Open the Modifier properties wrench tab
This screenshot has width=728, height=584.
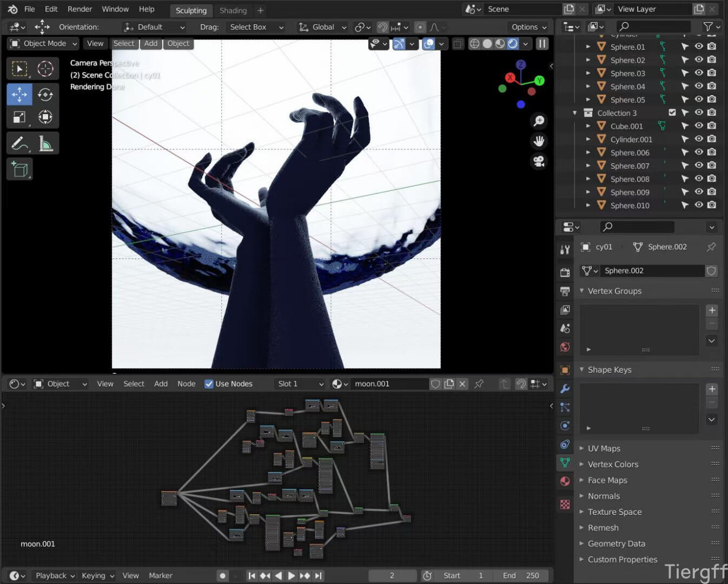click(x=565, y=389)
